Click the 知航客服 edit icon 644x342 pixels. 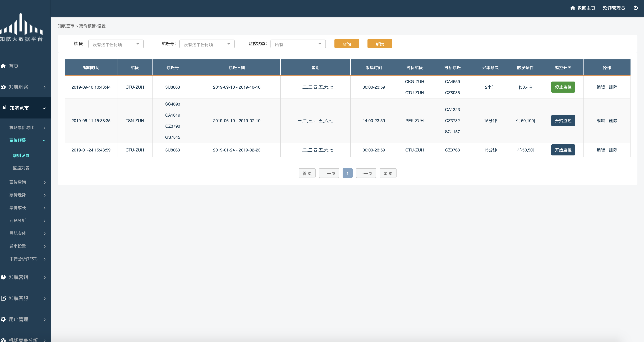3,298
